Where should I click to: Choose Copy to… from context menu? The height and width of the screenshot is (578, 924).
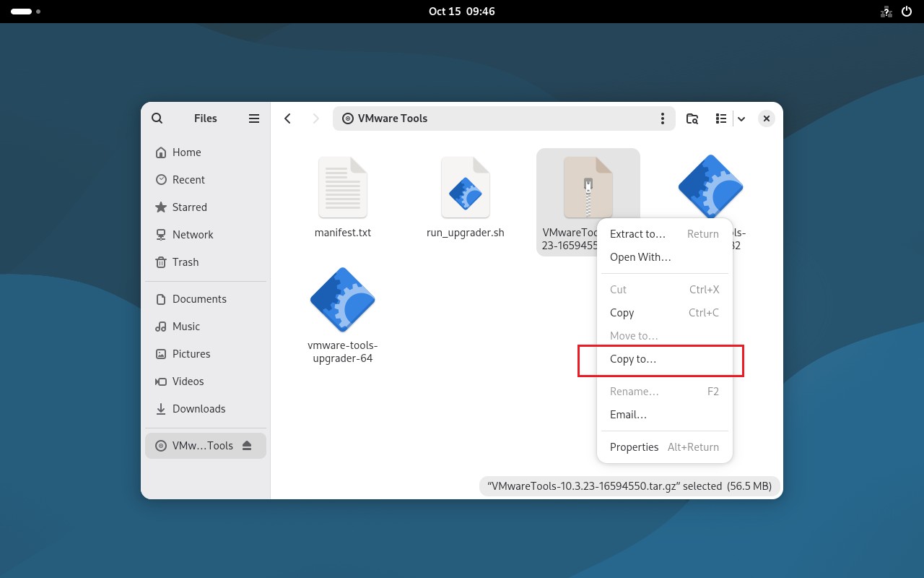(665, 359)
